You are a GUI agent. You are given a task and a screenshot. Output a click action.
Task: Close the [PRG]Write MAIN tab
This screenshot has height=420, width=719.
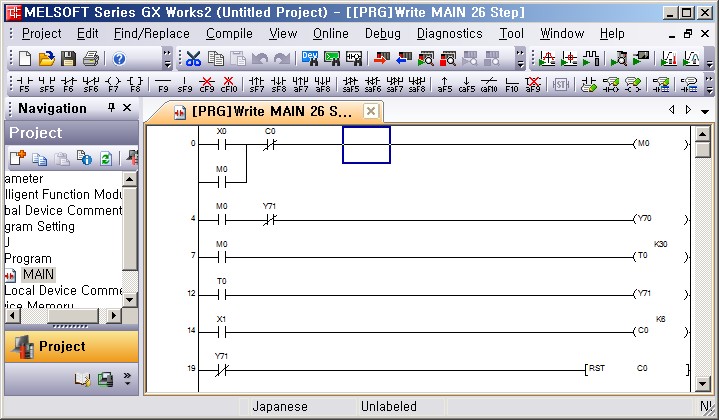[370, 110]
